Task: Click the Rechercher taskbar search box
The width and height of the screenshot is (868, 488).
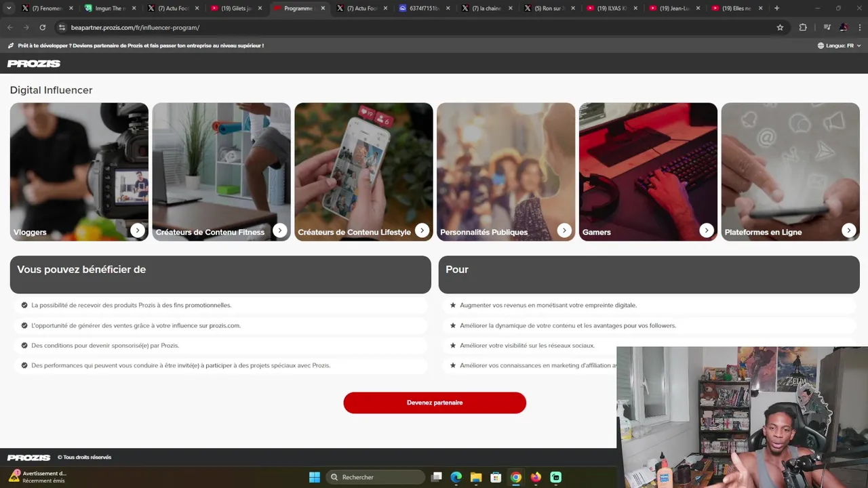Action: click(x=376, y=477)
